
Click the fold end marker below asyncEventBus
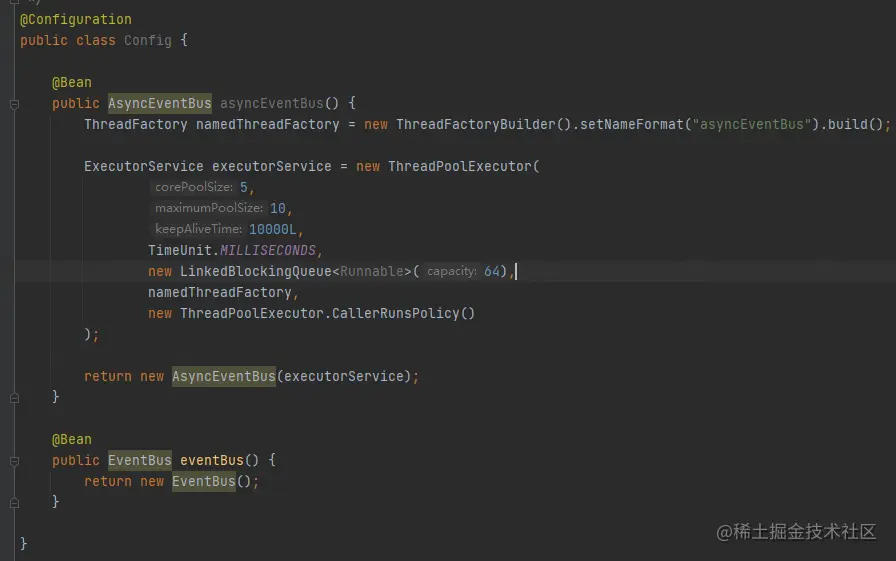[x=15, y=398]
